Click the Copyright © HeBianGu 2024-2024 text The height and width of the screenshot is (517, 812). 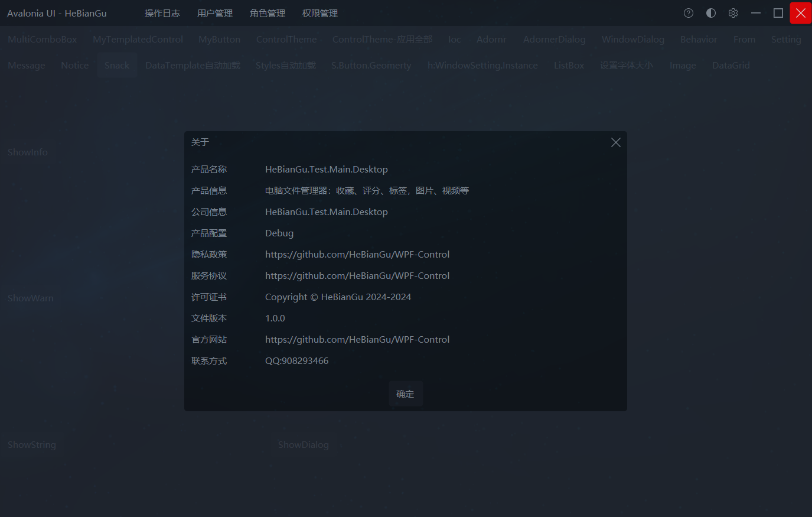(x=338, y=297)
